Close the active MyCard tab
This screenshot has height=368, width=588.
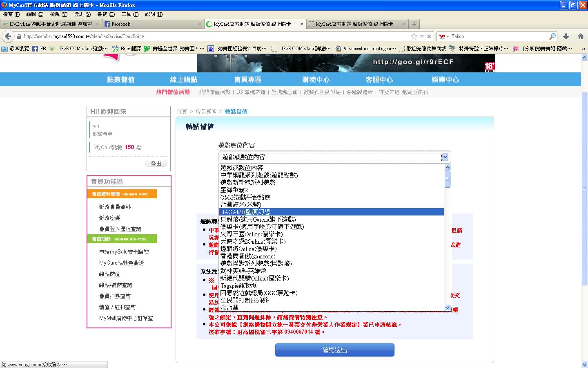pos(302,24)
